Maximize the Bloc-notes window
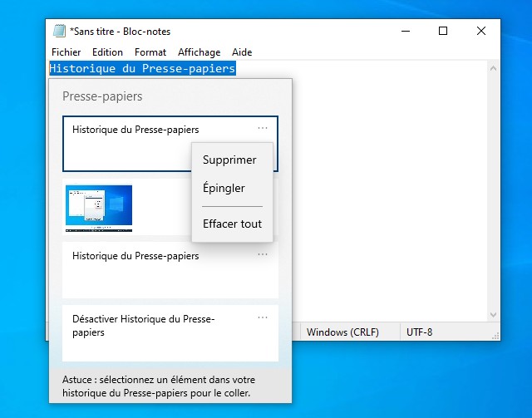The height and width of the screenshot is (418, 532). point(443,32)
